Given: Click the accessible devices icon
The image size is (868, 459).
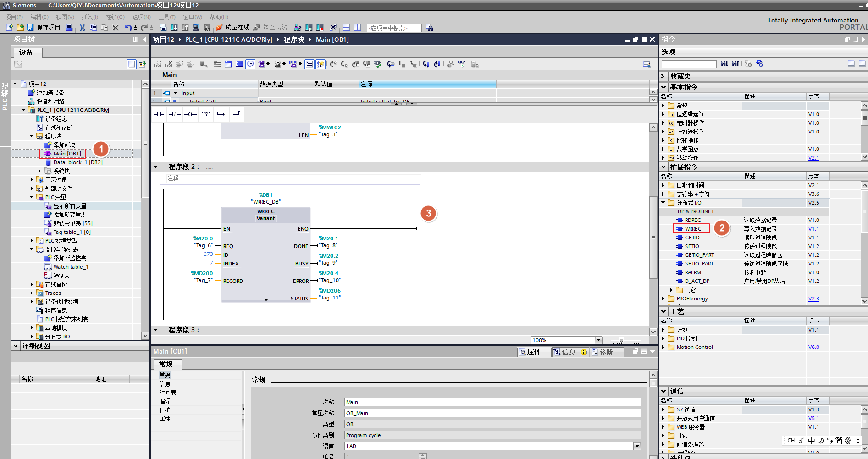Looking at the screenshot, I should (298, 28).
